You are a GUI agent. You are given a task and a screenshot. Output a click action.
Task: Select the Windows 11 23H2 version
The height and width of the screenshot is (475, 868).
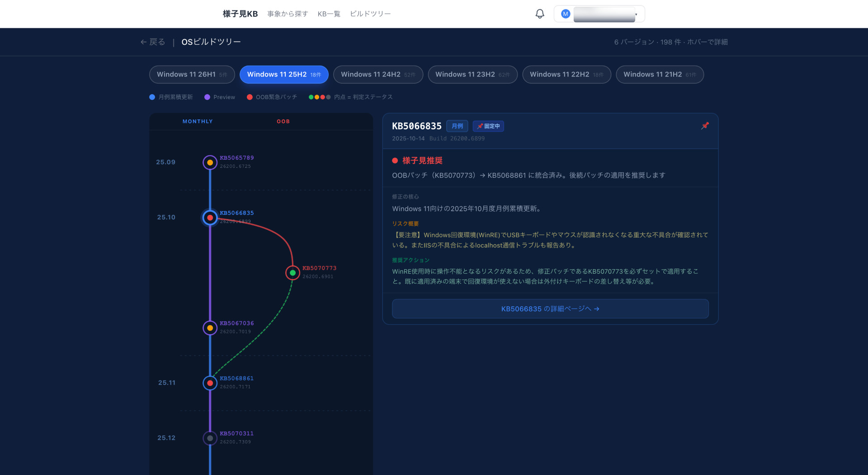pyautogui.click(x=472, y=75)
